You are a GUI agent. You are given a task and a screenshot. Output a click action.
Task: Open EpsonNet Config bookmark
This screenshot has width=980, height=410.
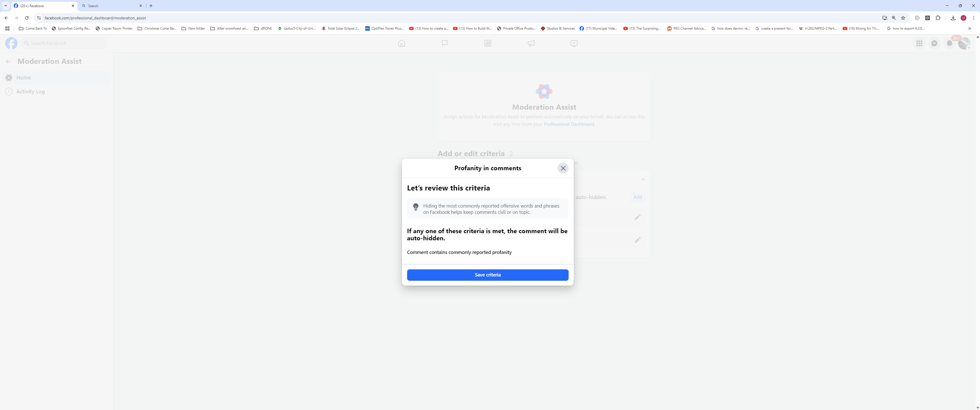71,28
